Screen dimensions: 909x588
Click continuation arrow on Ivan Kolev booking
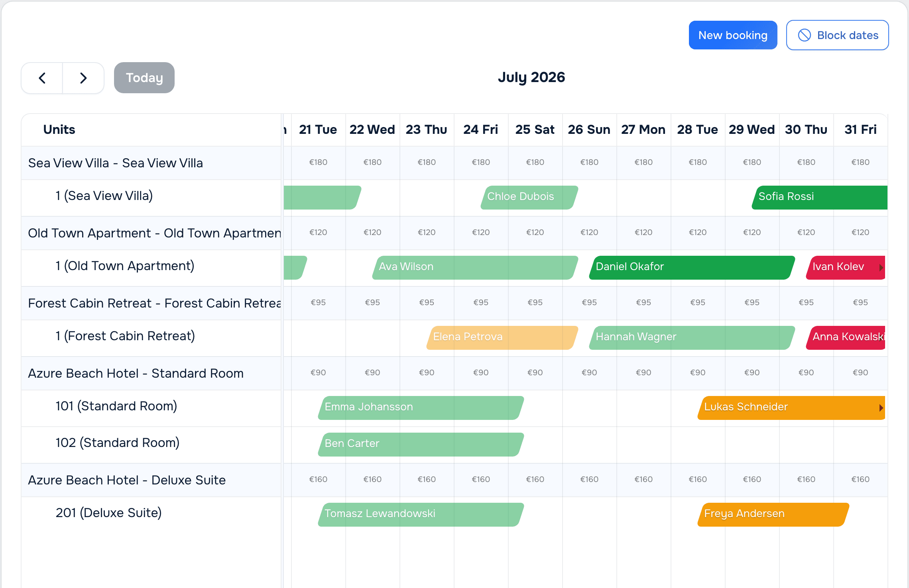(881, 268)
